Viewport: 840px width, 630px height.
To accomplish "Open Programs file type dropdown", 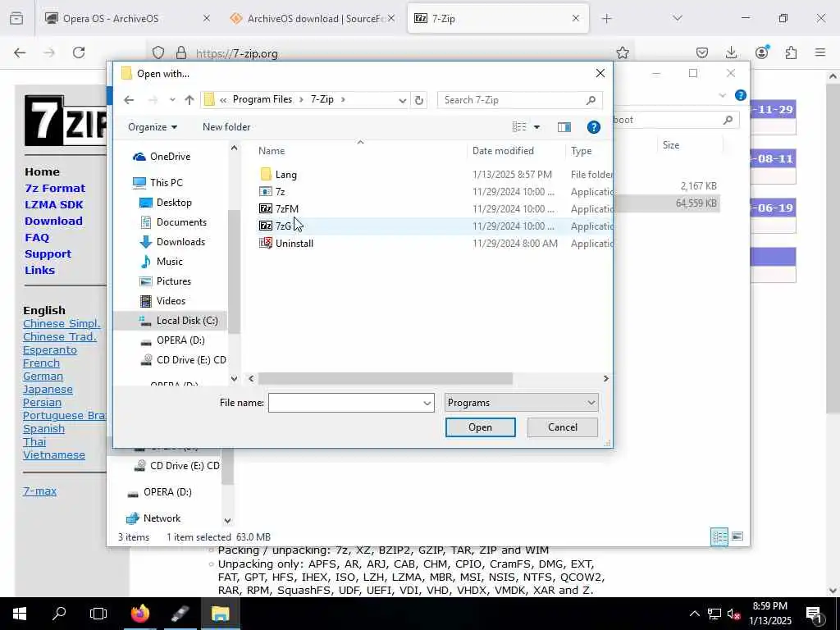I will tap(521, 403).
